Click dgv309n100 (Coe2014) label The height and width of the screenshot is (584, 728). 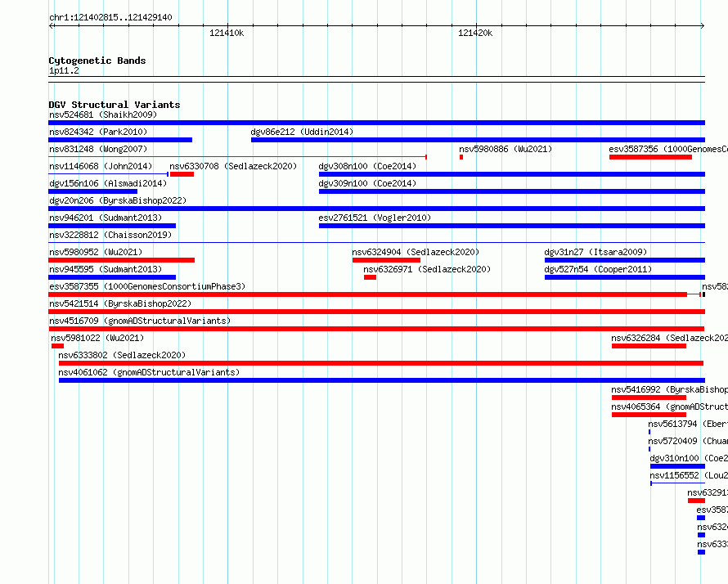click(x=367, y=183)
